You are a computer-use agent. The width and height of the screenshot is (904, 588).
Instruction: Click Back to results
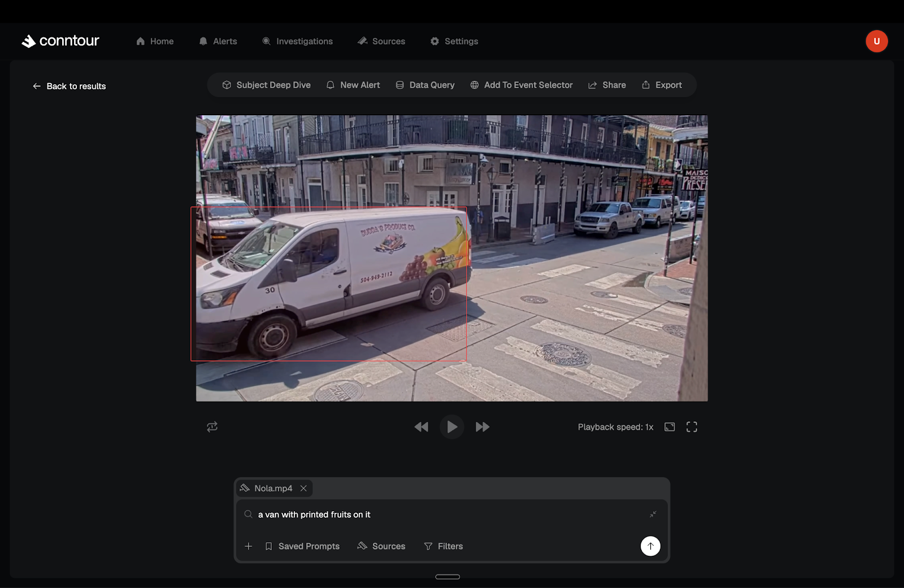pos(69,86)
